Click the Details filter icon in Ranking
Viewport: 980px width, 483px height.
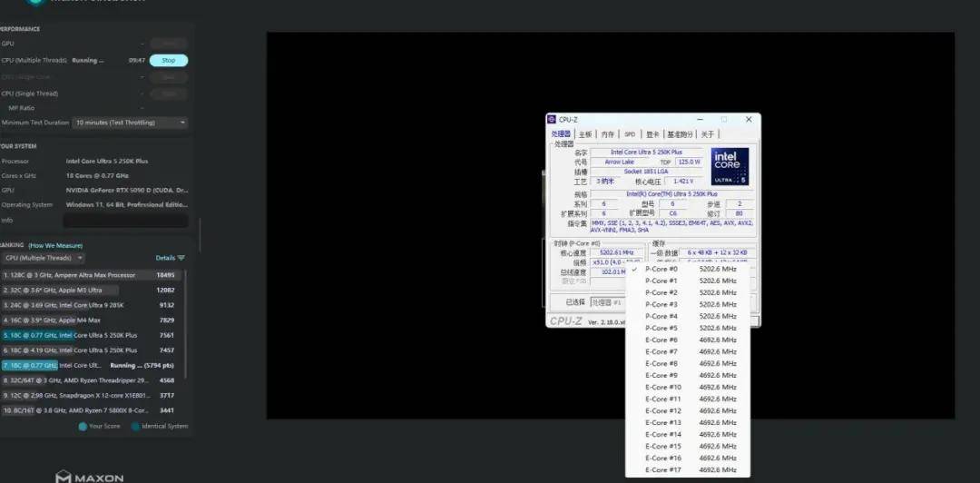point(181,258)
